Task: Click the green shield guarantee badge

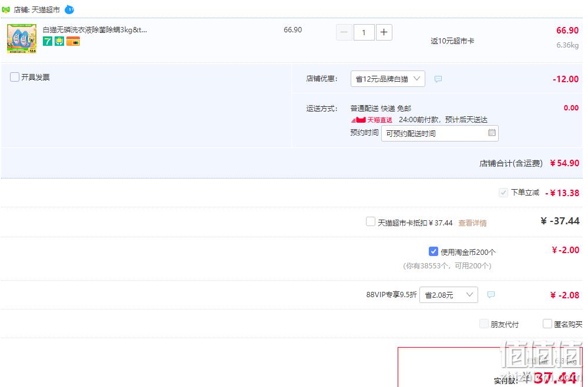Action: click(x=59, y=41)
